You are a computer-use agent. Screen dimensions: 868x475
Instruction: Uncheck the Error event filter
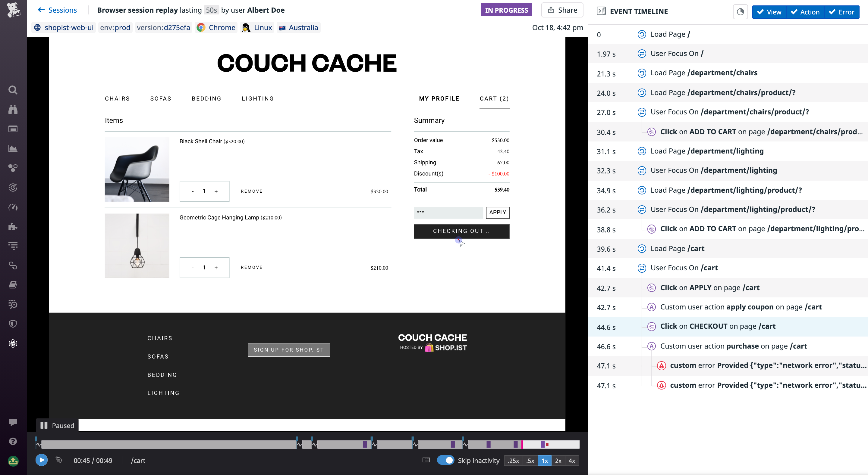coord(841,12)
